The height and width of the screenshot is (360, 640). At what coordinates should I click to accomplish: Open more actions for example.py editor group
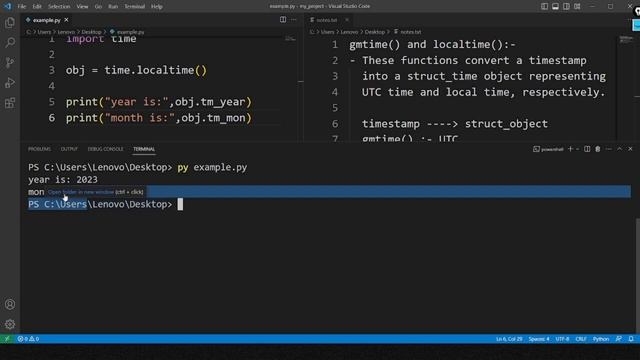293,20
